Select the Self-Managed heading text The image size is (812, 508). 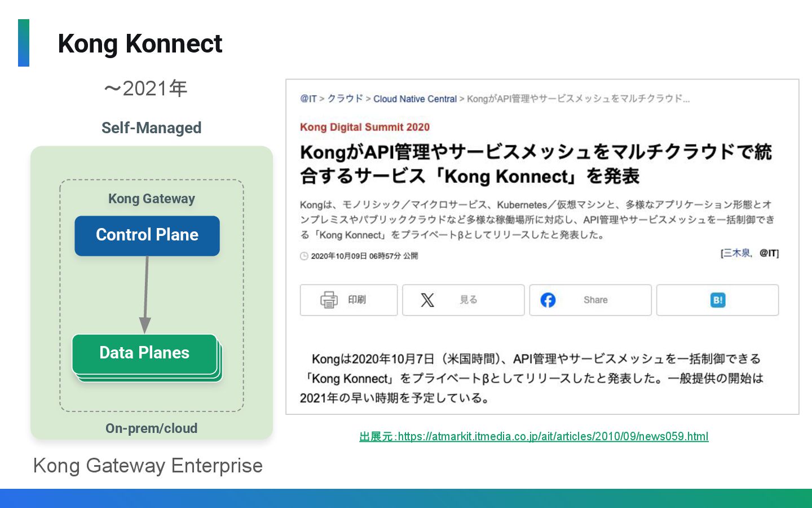coord(151,128)
